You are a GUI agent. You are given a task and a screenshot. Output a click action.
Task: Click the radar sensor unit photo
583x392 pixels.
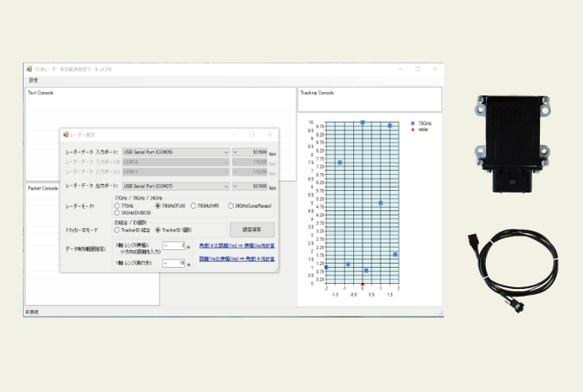point(512,144)
